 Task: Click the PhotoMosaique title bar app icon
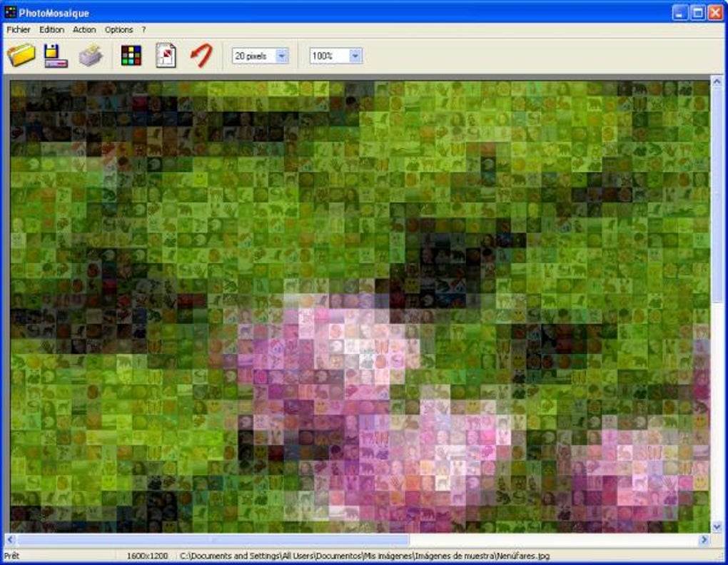pyautogui.click(x=10, y=13)
